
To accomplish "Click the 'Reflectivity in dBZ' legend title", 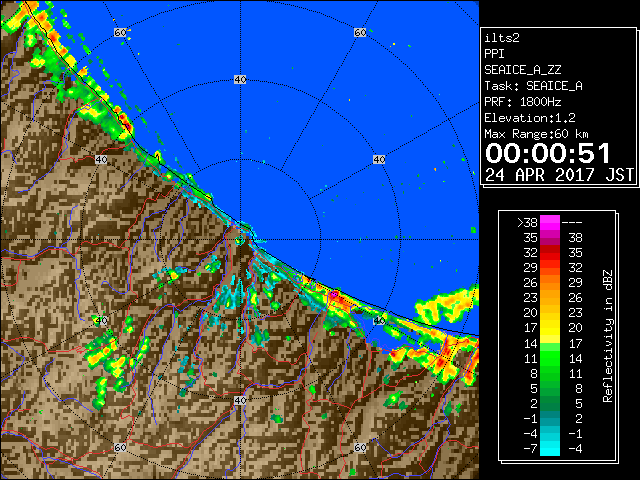I will tap(607, 336).
